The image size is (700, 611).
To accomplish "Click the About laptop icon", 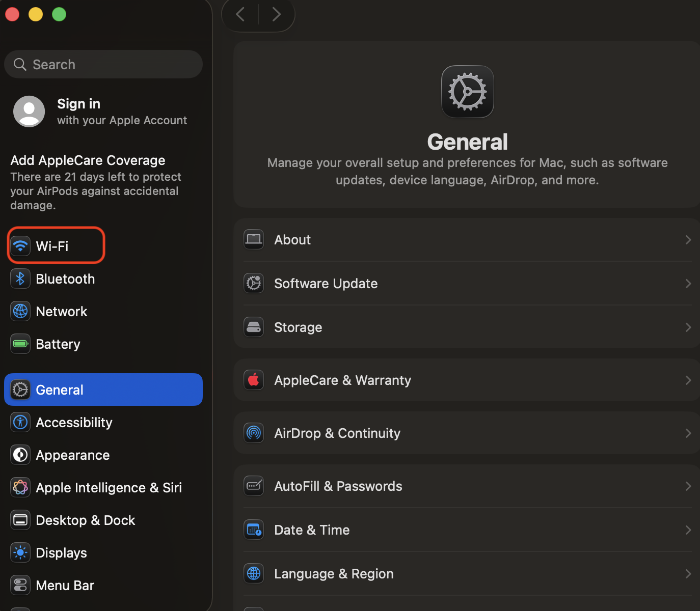I will point(254,239).
